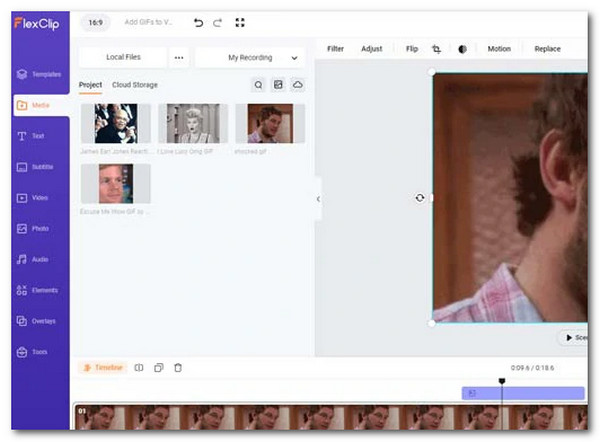
Task: Expand the My Recording dropdown
Action: pyautogui.click(x=250, y=58)
